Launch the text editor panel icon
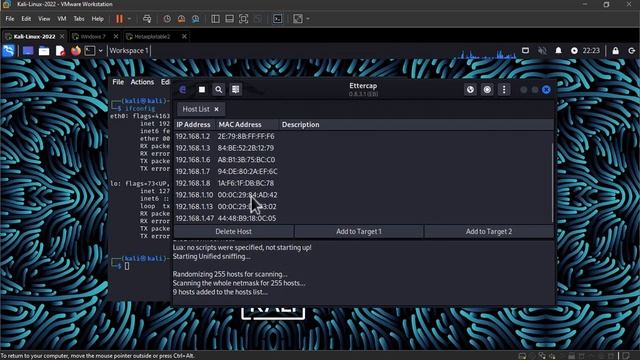 click(x=60, y=51)
